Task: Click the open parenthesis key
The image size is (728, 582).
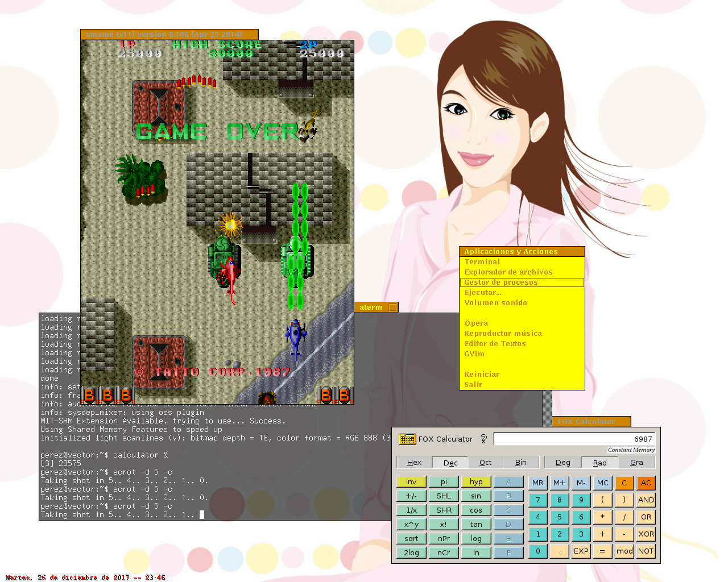Action: click(x=603, y=500)
